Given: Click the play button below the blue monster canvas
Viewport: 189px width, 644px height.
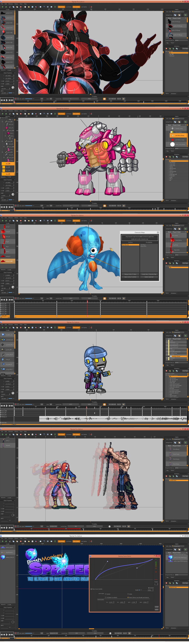Looking at the screenshot, I should tap(7, 300).
